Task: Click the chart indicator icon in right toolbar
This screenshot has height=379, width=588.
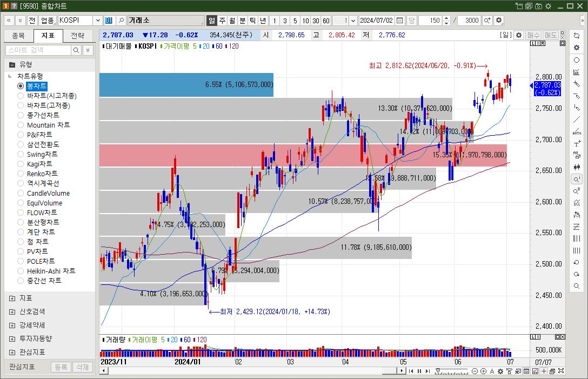Action: pos(577,72)
